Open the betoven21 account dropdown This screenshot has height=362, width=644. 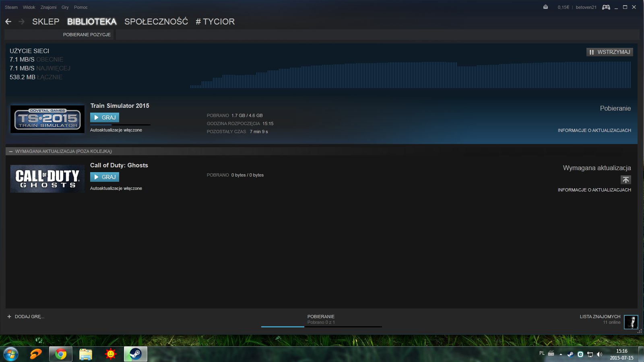pos(586,7)
